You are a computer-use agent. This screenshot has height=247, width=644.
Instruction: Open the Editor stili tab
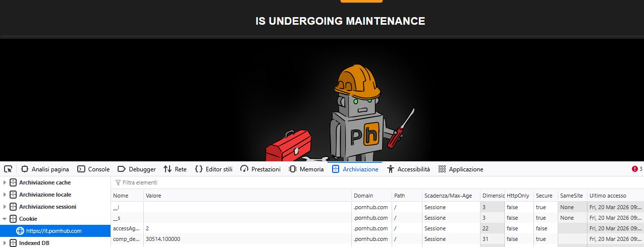click(213, 169)
